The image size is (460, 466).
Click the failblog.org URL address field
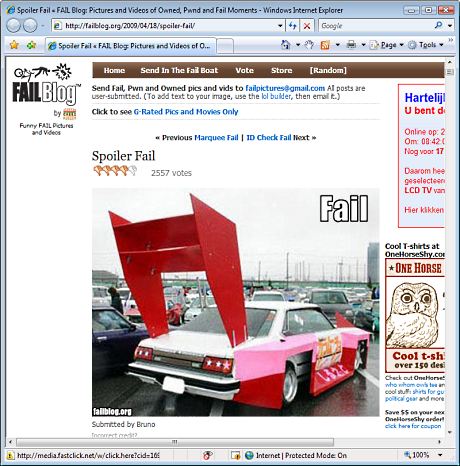click(x=165, y=26)
